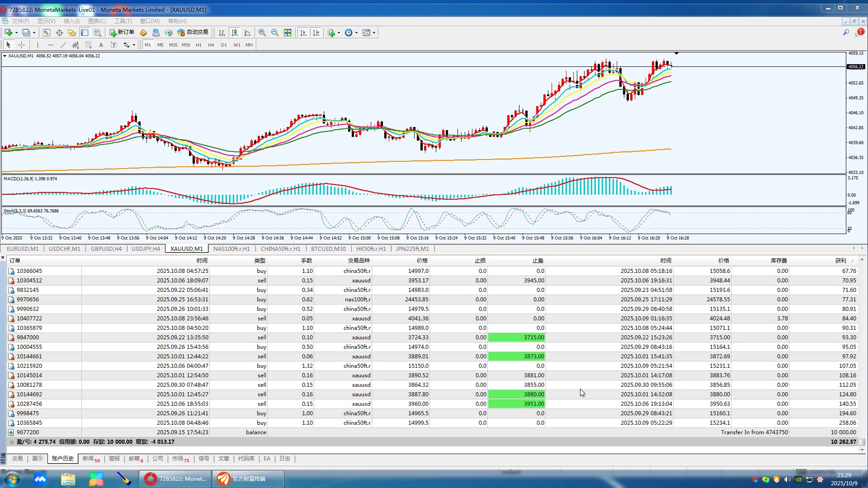The height and width of the screenshot is (488, 868).
Task: Open the templates dropdown arrow
Action: (x=374, y=33)
